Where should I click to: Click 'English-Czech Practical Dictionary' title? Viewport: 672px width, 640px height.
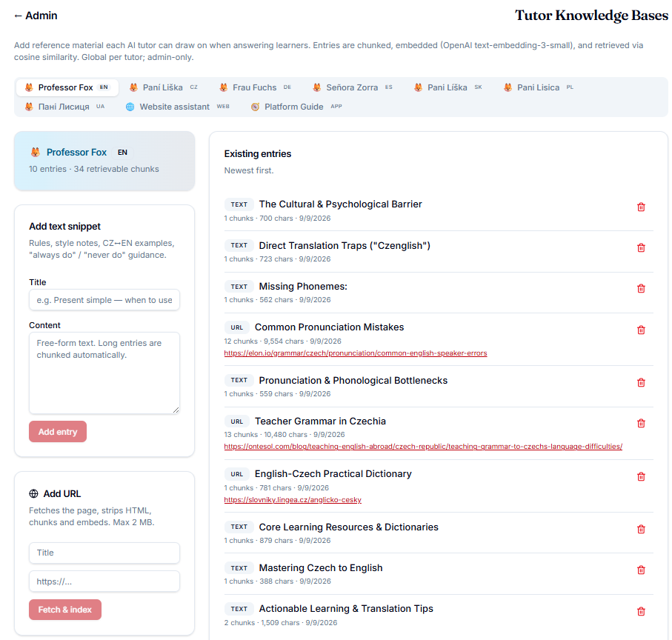pos(333,474)
